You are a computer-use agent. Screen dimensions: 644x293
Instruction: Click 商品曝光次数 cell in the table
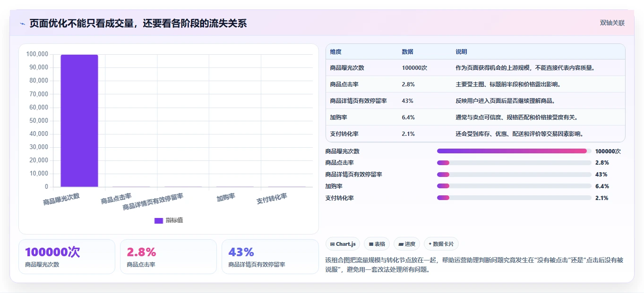pyautogui.click(x=347, y=68)
